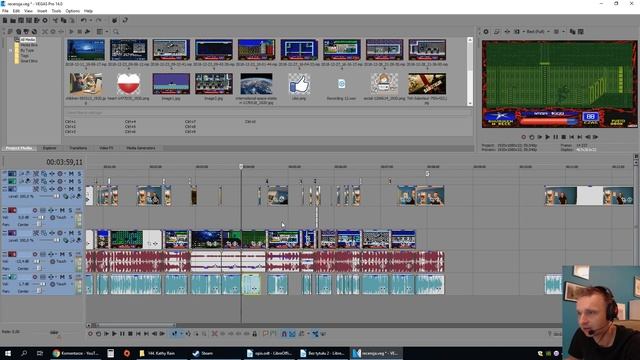Click the copy snapshot icon in preview toolbar

click(x=573, y=31)
